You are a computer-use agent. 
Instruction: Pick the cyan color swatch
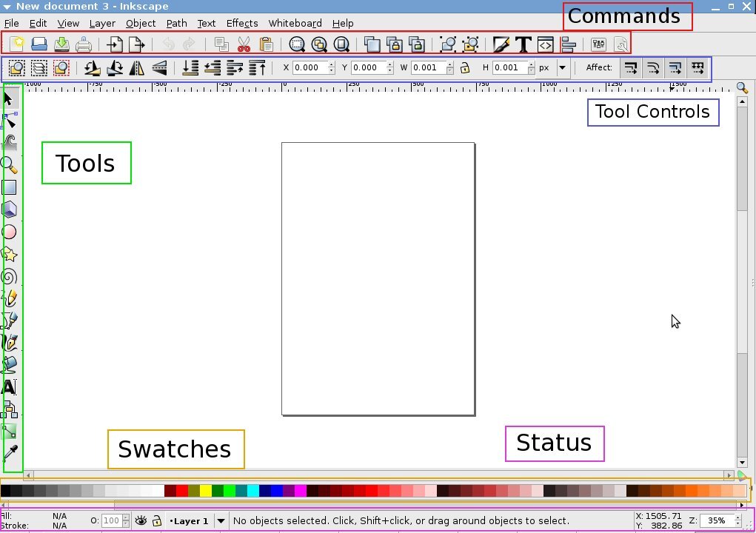coord(253,491)
